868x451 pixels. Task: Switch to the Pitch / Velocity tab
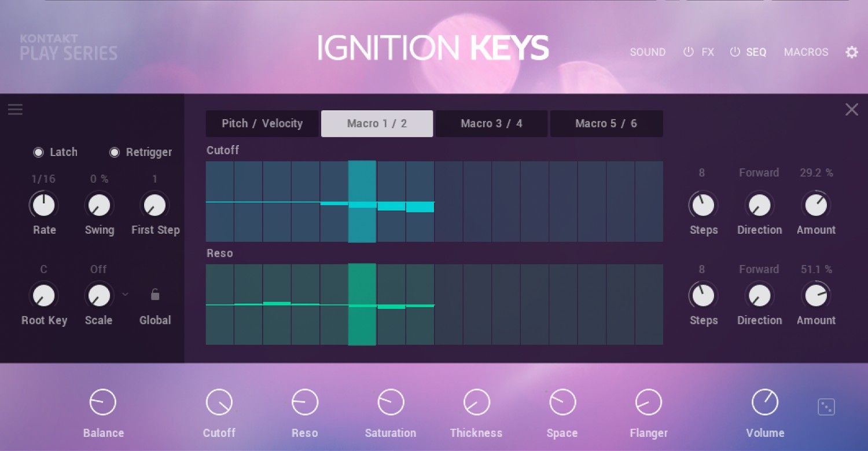262,123
